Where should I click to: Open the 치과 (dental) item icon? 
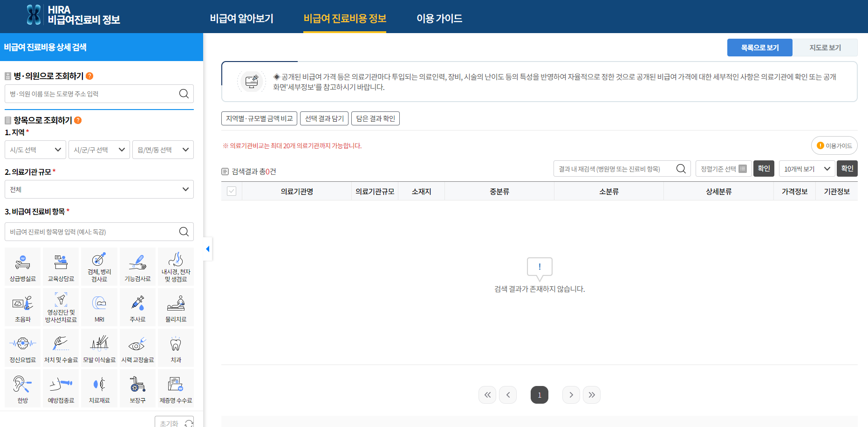tap(176, 347)
